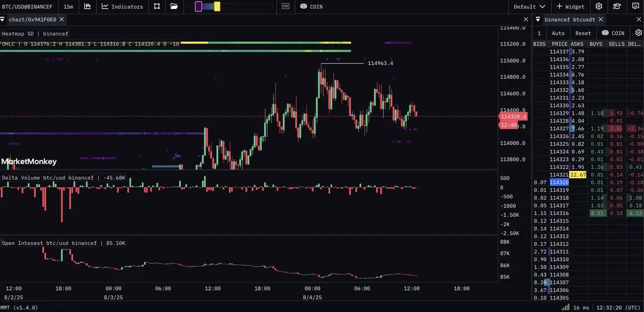Expand the chart panel dropdown triangle
This screenshot has height=312, width=644.
[3, 19]
